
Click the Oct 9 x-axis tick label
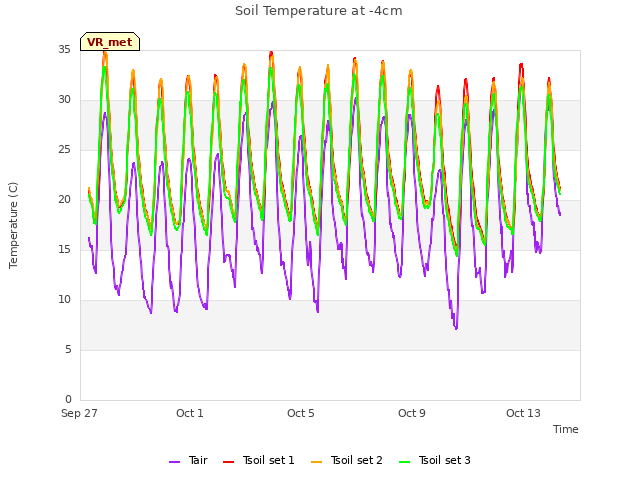[x=412, y=413]
